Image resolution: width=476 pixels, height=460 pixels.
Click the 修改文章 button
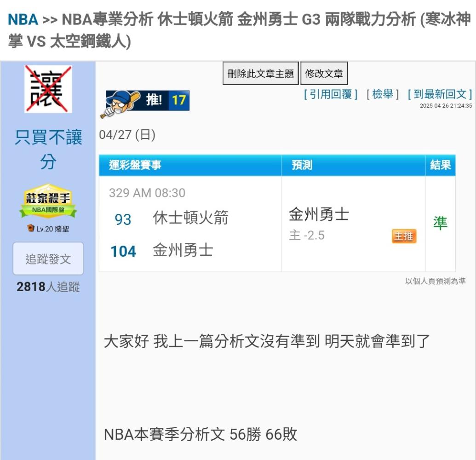pyautogui.click(x=324, y=74)
